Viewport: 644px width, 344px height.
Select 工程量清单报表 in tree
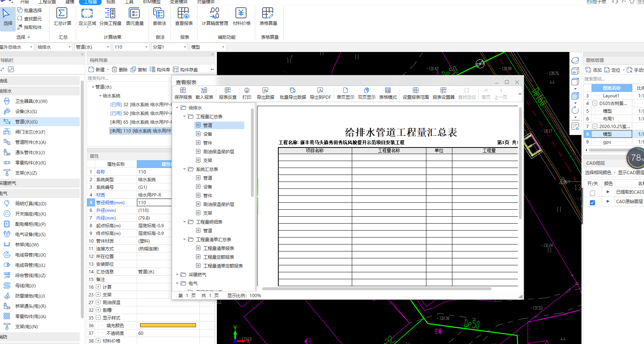coord(219,248)
